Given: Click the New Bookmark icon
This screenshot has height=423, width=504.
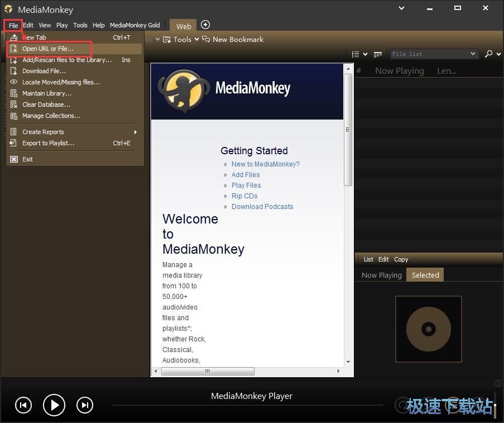Looking at the screenshot, I should click(x=206, y=39).
